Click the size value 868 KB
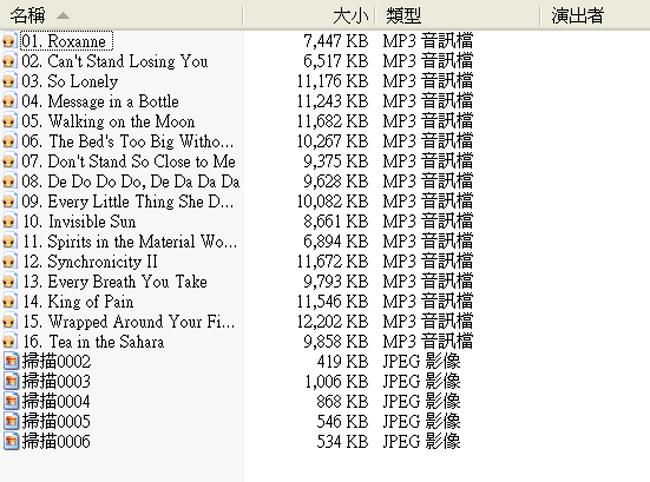650x482 pixels. (343, 401)
